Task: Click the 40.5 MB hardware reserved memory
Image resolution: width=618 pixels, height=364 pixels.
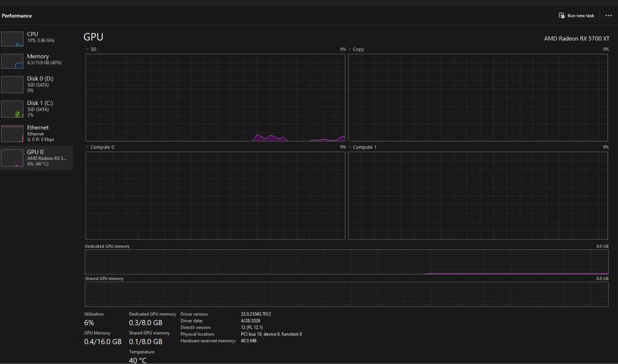Action: click(248, 341)
